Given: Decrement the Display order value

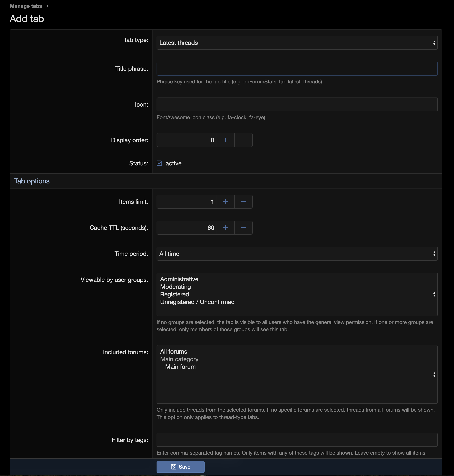Looking at the screenshot, I should point(243,140).
